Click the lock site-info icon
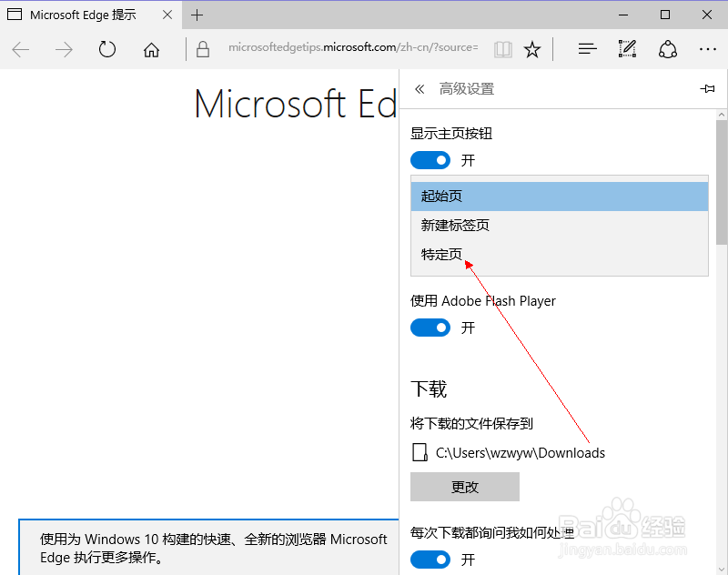 pyautogui.click(x=202, y=49)
